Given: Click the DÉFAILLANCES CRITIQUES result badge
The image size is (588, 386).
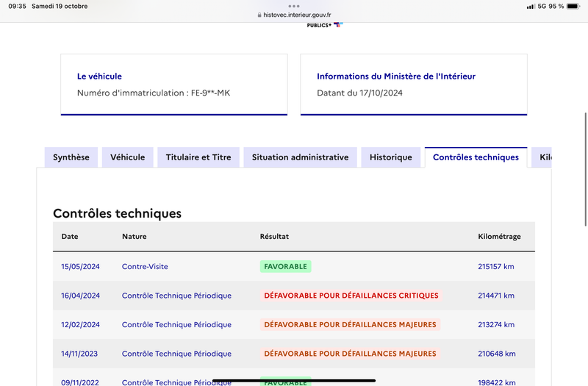Looking at the screenshot, I should 351,296.
